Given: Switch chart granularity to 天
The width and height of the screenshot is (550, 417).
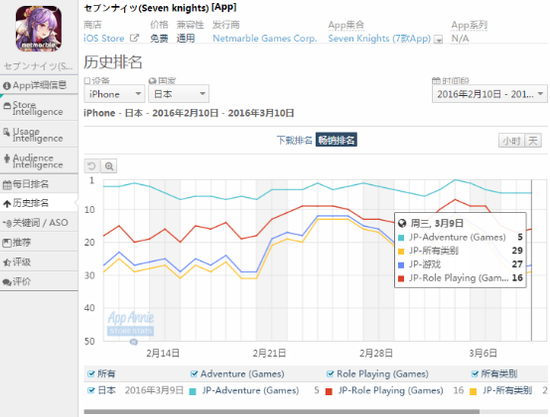Looking at the screenshot, I should [533, 141].
